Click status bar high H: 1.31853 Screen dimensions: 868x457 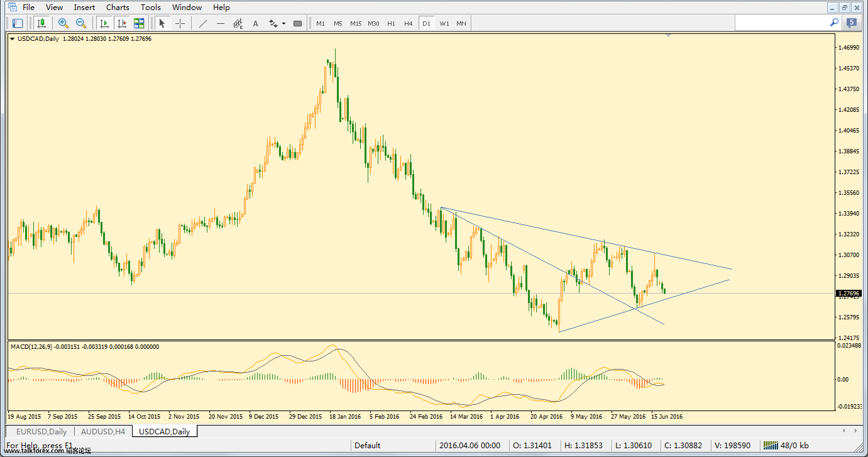(583, 446)
